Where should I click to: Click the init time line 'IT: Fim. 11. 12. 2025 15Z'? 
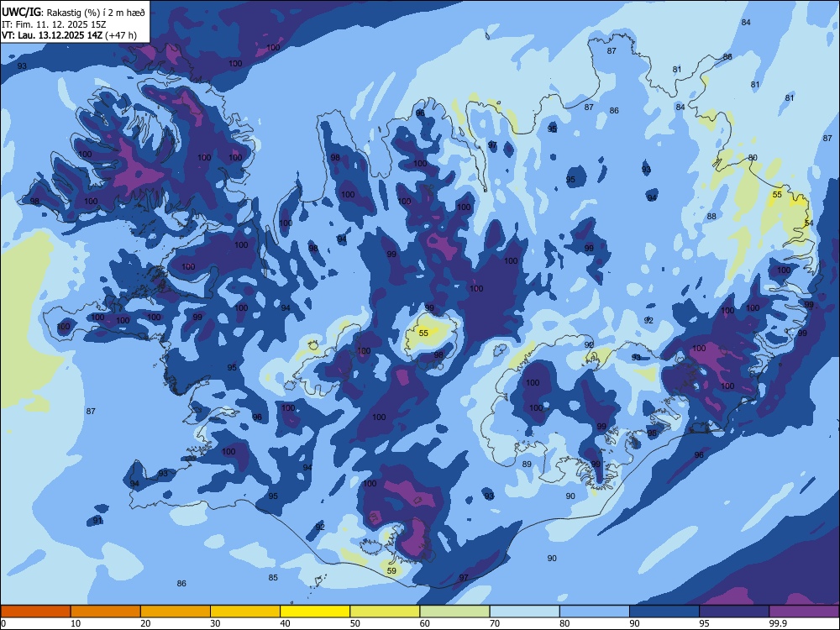55,24
